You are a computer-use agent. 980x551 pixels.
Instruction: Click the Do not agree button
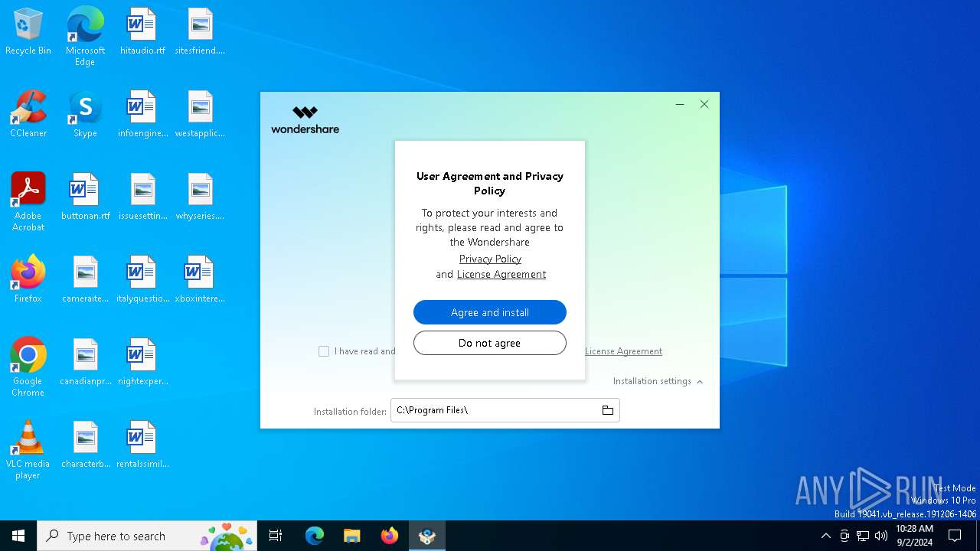pyautogui.click(x=490, y=343)
